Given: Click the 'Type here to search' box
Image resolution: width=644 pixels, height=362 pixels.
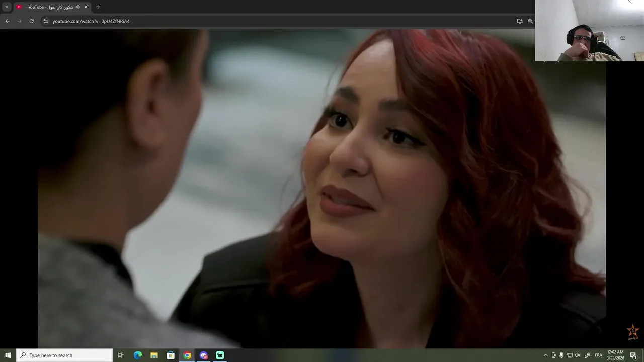Looking at the screenshot, I should 64,355.
